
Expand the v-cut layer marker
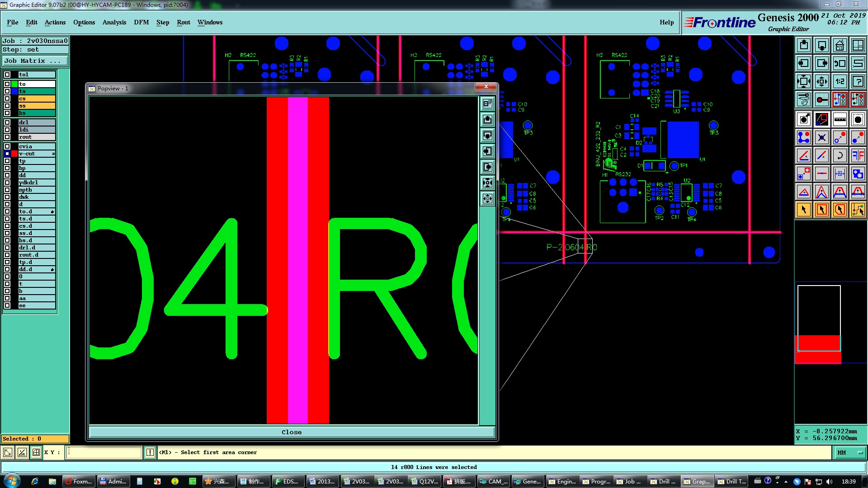53,154
